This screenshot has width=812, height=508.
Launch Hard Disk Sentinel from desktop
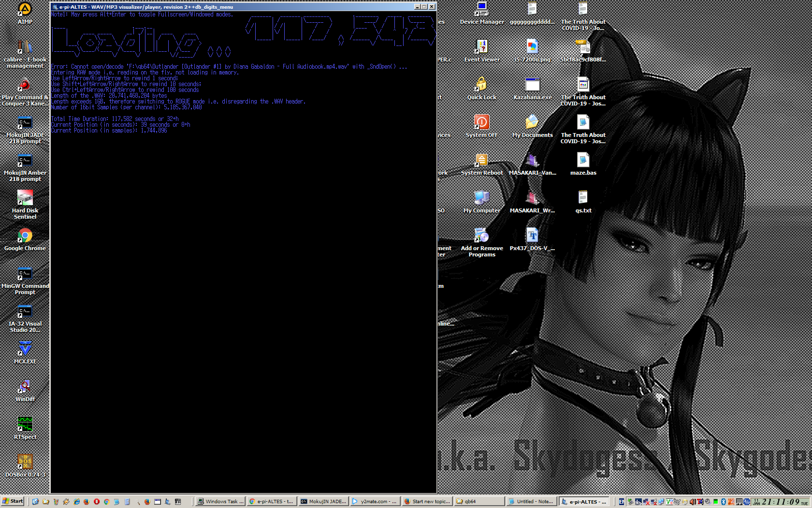(25, 205)
